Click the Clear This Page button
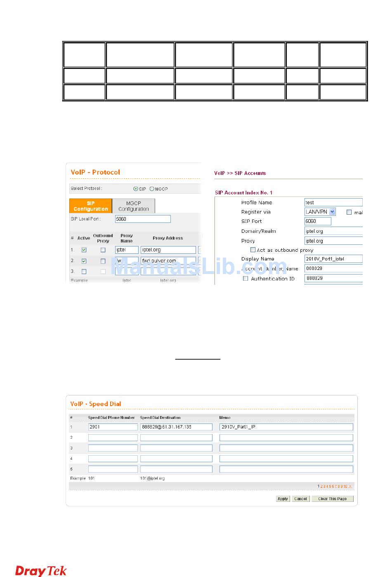This screenshot has height=577, width=392. pos(333,499)
